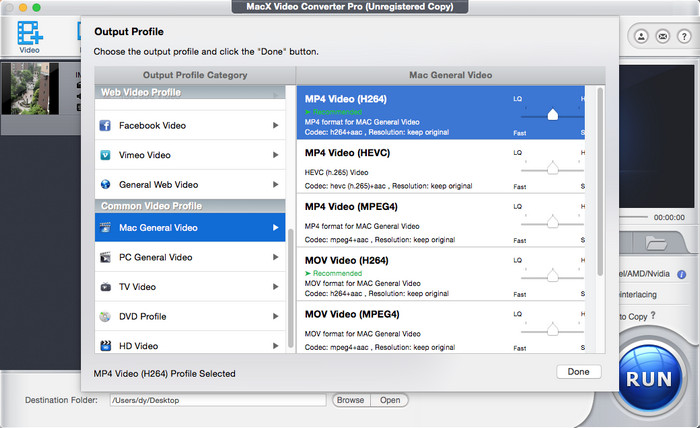Select the PC General Video category

coord(190,257)
